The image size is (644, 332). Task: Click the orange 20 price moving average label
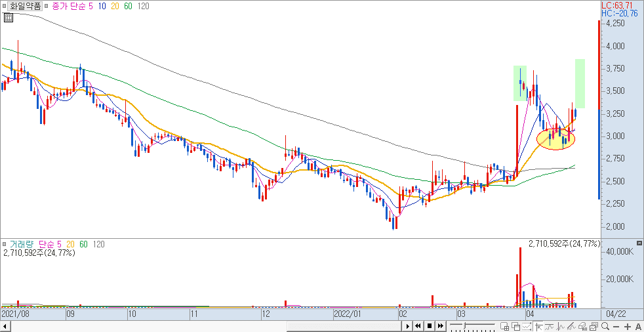click(115, 6)
